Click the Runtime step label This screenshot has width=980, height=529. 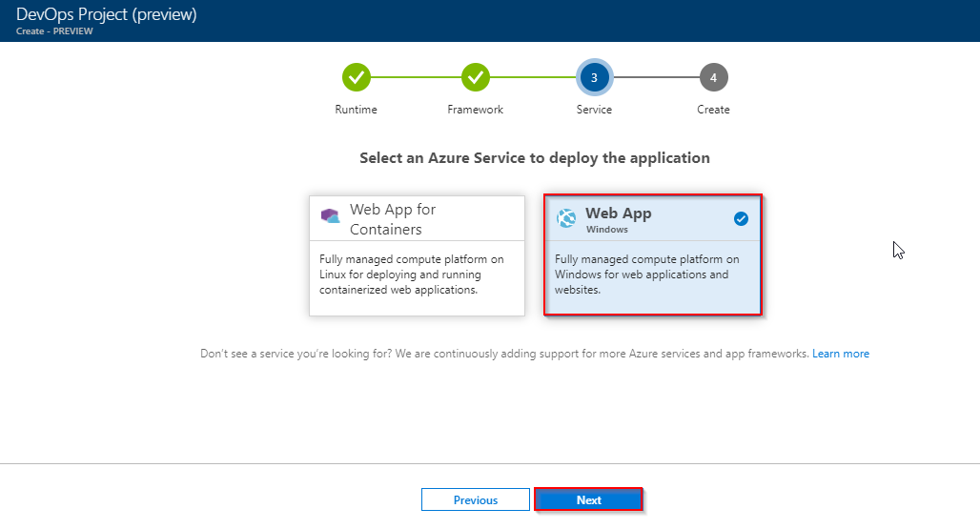357,110
